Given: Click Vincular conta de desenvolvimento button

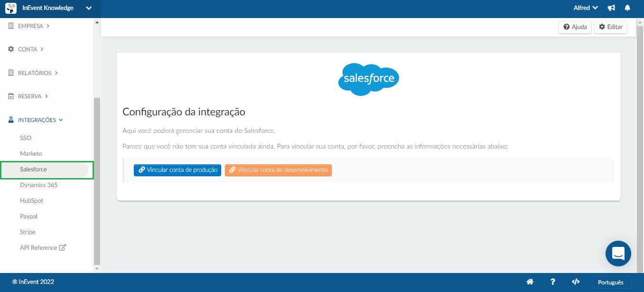Looking at the screenshot, I should (x=278, y=170).
